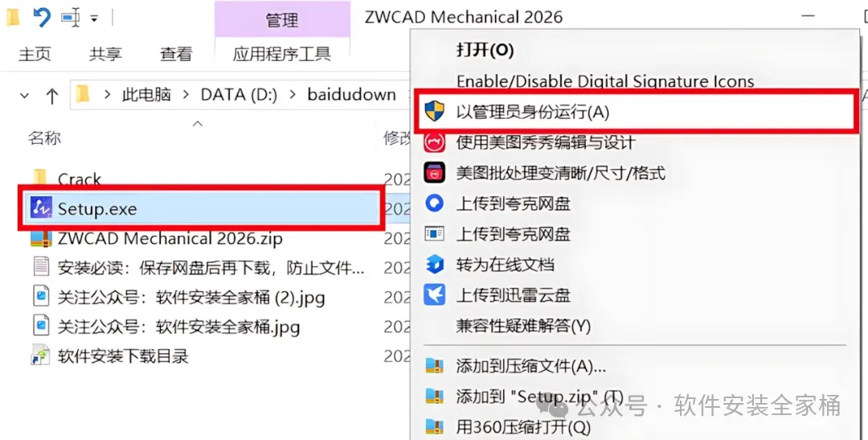Click the Setup.exe application icon

coord(42,208)
